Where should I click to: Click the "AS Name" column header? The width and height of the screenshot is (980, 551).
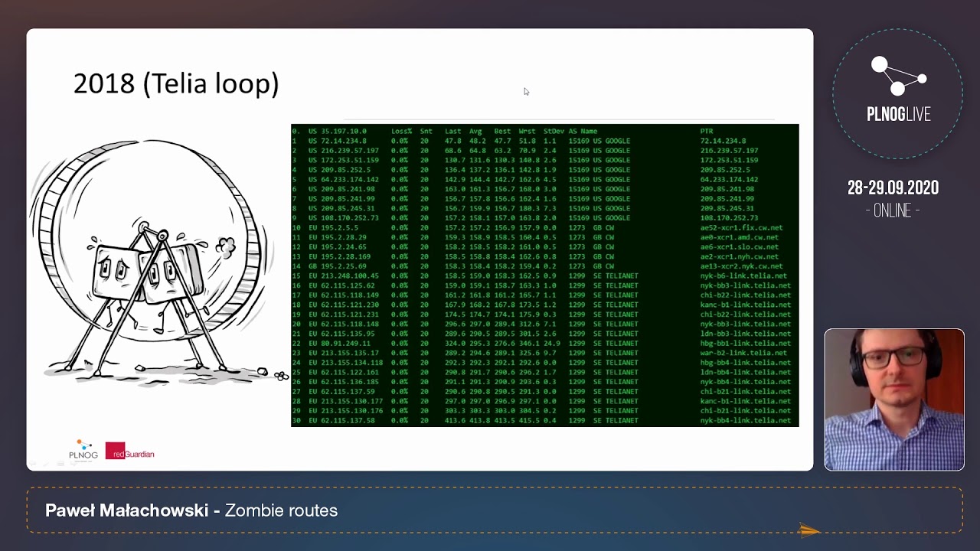[583, 132]
